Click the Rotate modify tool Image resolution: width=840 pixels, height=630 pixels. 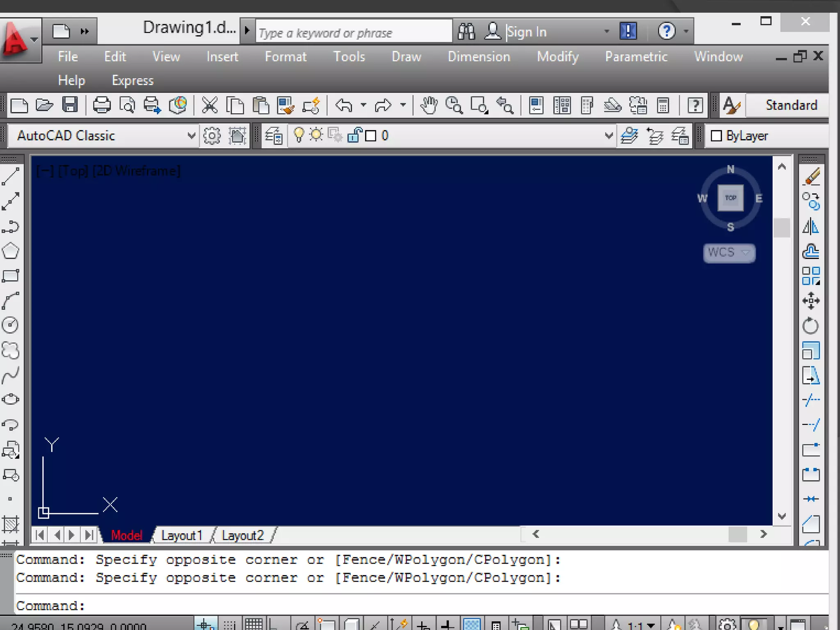click(x=810, y=326)
